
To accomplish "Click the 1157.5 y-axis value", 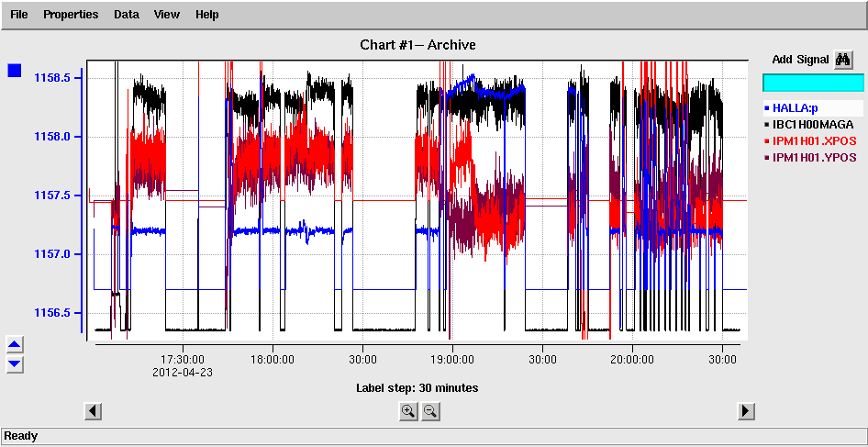I will [52, 196].
